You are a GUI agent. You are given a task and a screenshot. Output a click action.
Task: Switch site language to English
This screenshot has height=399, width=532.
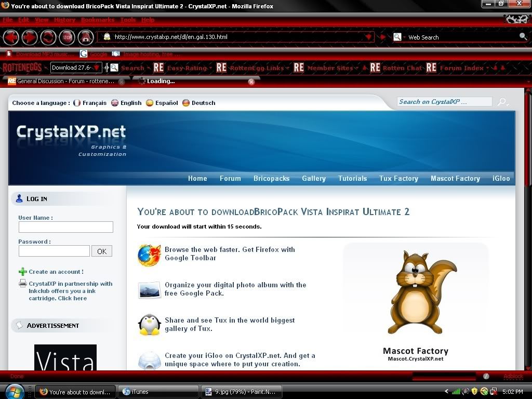tap(126, 103)
